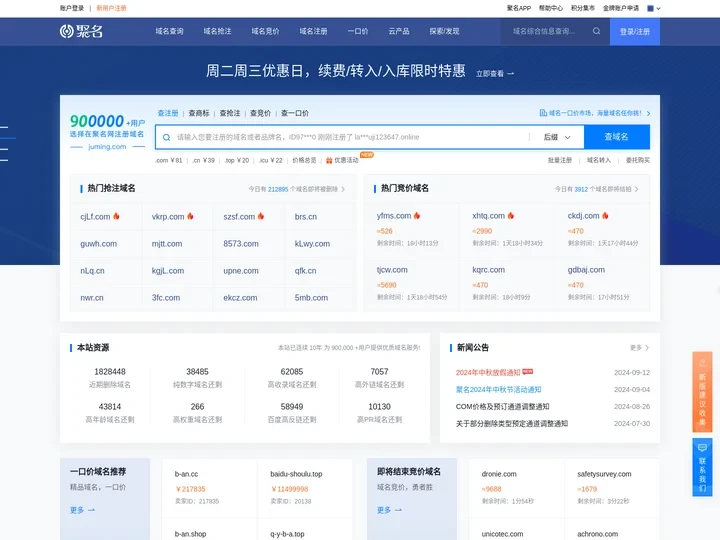Image resolution: width=720 pixels, height=540 pixels.
Task: Open the 2024年中秋放假通知 announcement
Action: (x=488, y=372)
